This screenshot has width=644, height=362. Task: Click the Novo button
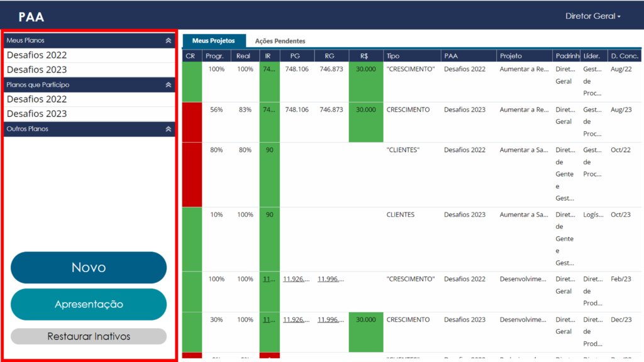[89, 268]
